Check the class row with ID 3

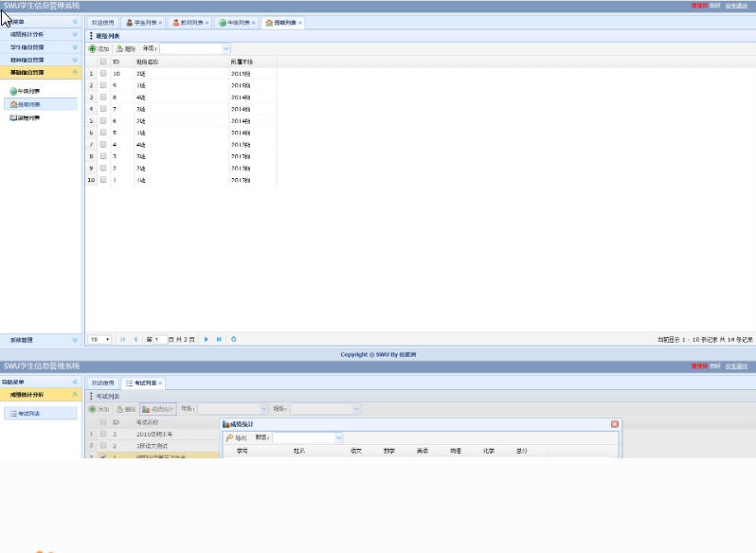103,156
